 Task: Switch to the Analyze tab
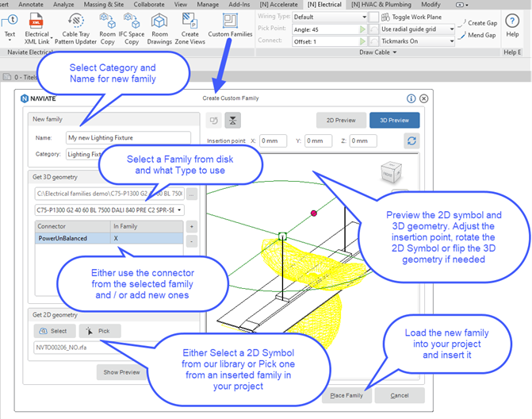63,5
